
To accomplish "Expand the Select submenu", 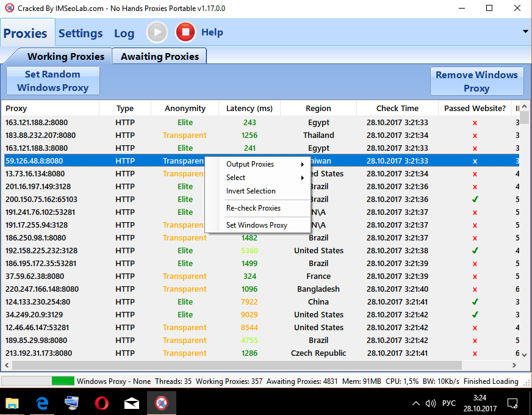I will pyautogui.click(x=264, y=178).
